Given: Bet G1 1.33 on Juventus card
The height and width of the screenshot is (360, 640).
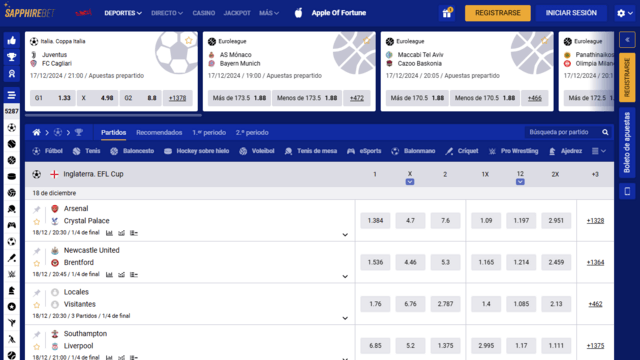Looking at the screenshot, I should pyautogui.click(x=53, y=98).
